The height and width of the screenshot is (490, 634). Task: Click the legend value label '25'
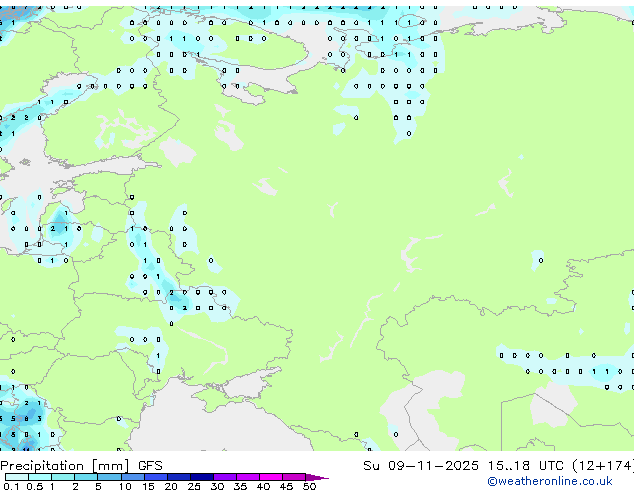[x=194, y=486]
